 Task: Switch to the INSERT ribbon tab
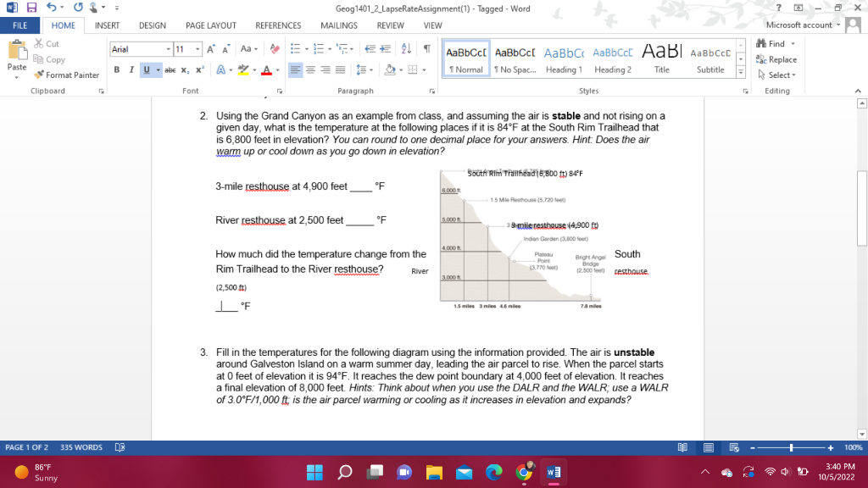coord(107,25)
